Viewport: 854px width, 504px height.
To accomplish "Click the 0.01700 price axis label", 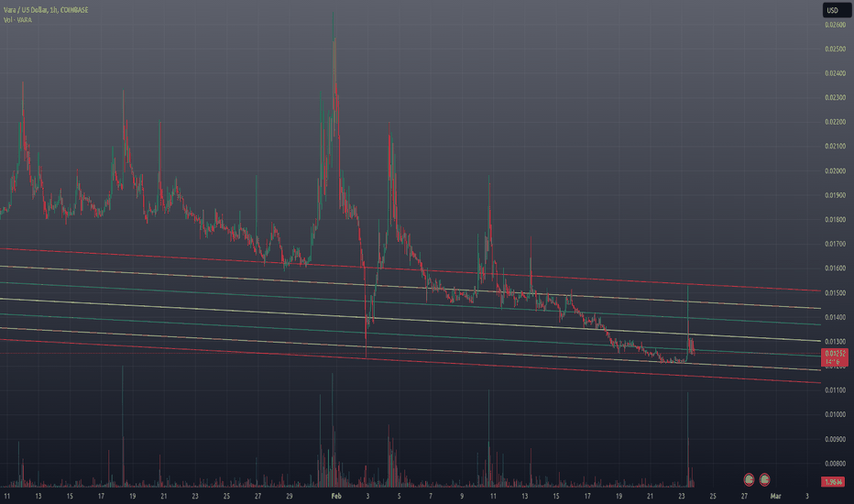I will click(835, 244).
